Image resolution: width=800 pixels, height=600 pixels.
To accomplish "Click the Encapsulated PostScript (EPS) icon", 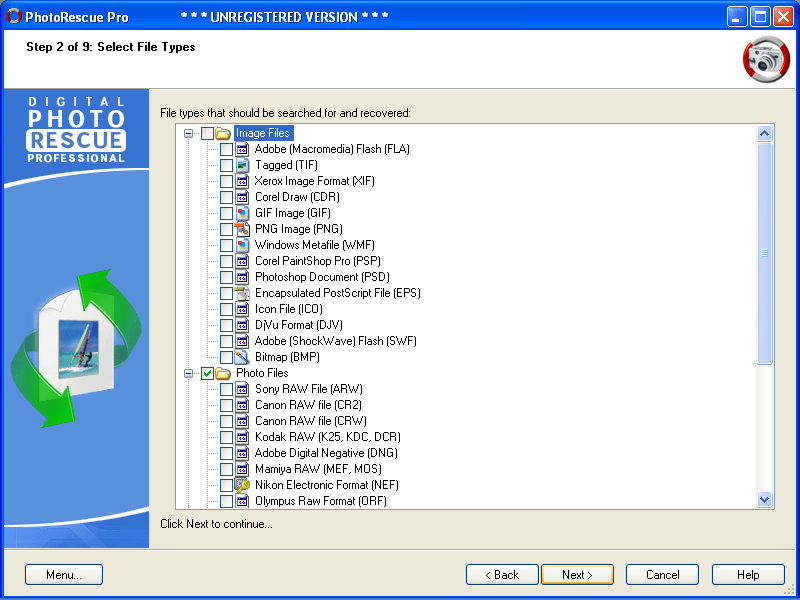I will [242, 293].
